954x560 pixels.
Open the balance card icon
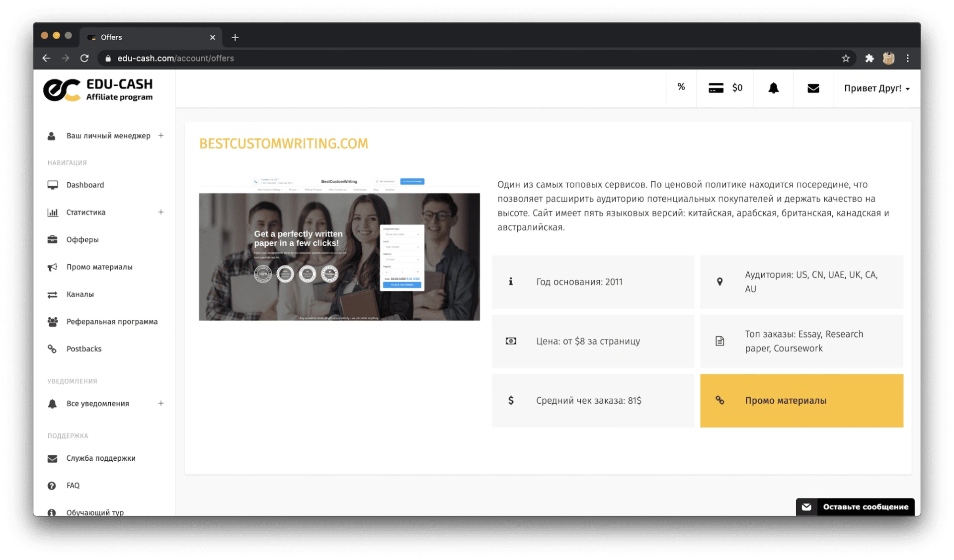(x=715, y=88)
